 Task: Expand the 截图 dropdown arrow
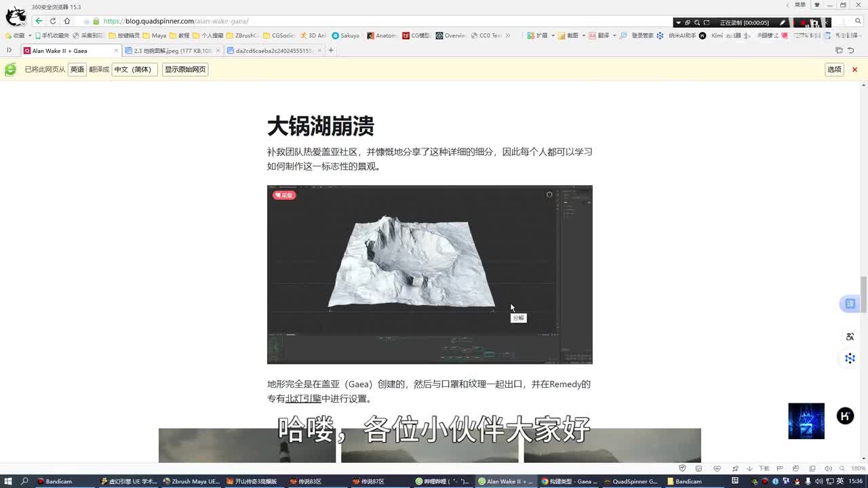583,35
